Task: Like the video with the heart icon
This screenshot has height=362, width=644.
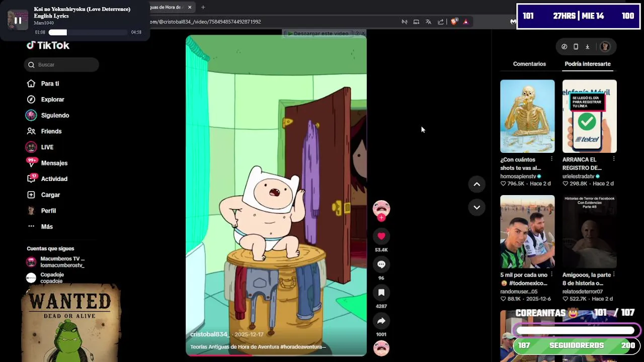Action: click(x=381, y=236)
